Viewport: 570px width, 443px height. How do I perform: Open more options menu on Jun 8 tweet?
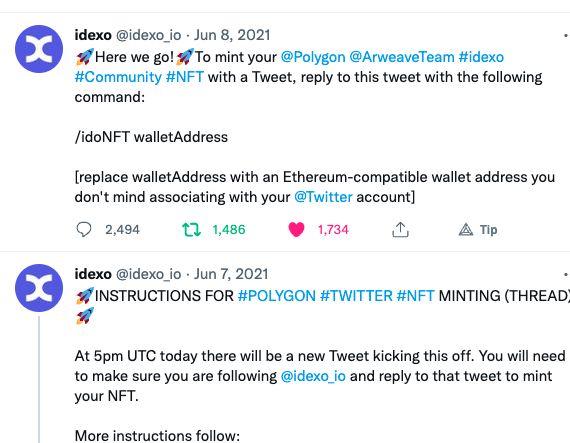(566, 35)
